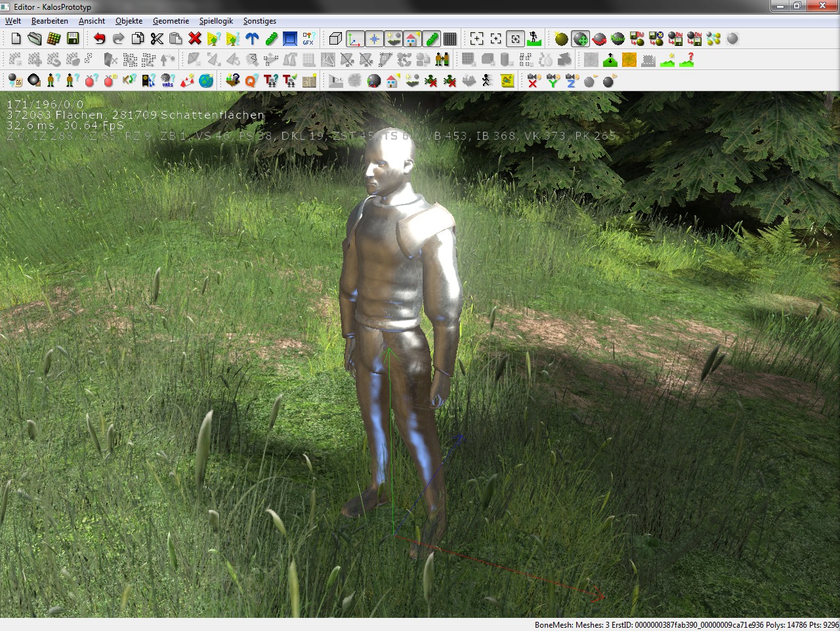
Task: Toggle the coordinate axes display button
Action: 354,39
